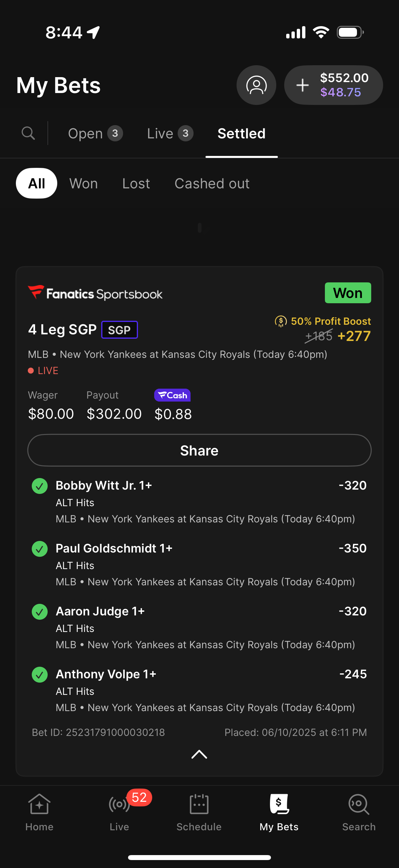Switch to the Live bets tab
The image size is (399, 868).
point(170,133)
